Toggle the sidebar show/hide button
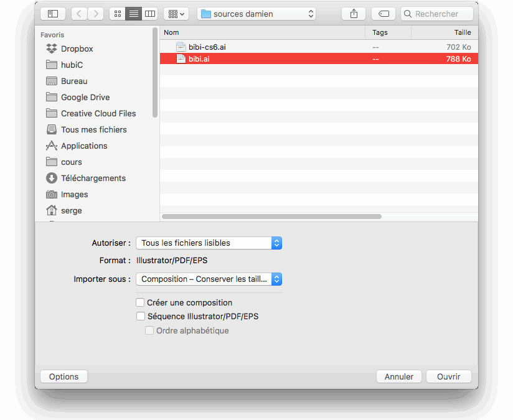The image size is (513, 420). point(53,14)
